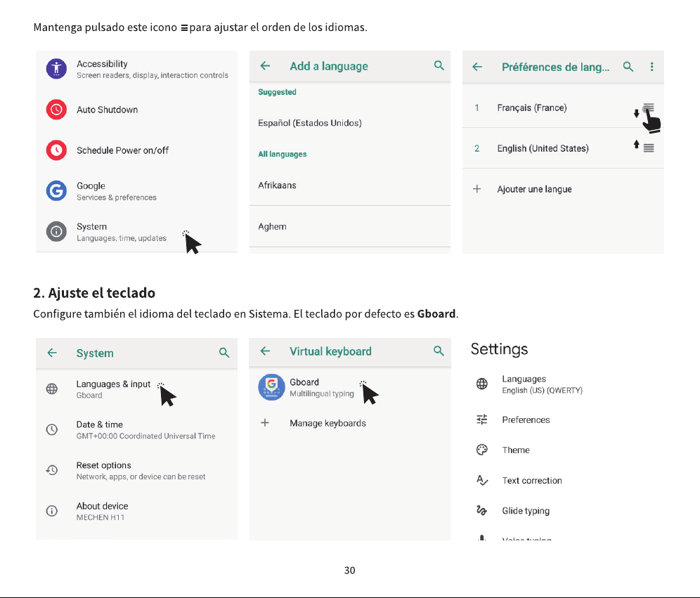The width and height of the screenshot is (700, 598).
Task: Open Auto Shutdown entry
Action: pyautogui.click(x=136, y=110)
